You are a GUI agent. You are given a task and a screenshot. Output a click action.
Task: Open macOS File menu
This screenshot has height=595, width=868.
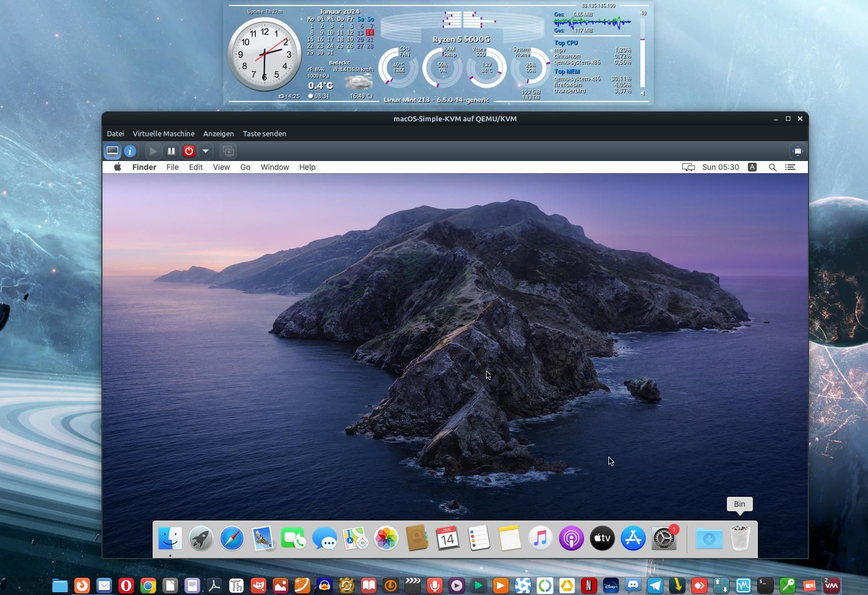point(172,167)
